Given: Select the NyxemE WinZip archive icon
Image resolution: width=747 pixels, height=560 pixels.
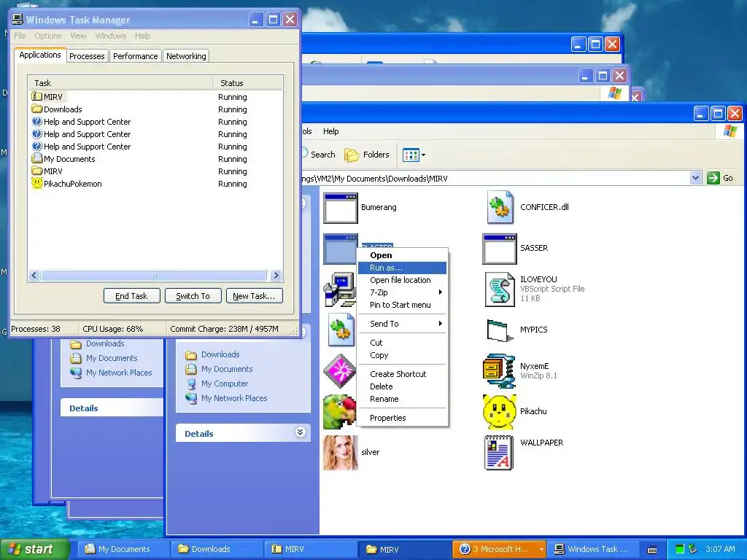Looking at the screenshot, I should tap(499, 371).
